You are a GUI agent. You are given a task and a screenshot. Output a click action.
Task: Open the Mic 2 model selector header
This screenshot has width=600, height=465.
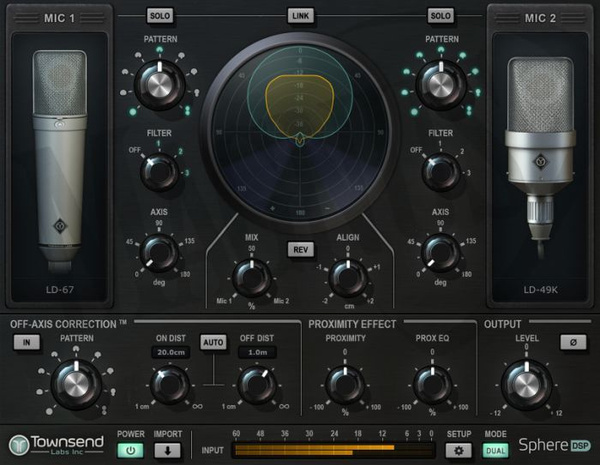[x=540, y=19]
